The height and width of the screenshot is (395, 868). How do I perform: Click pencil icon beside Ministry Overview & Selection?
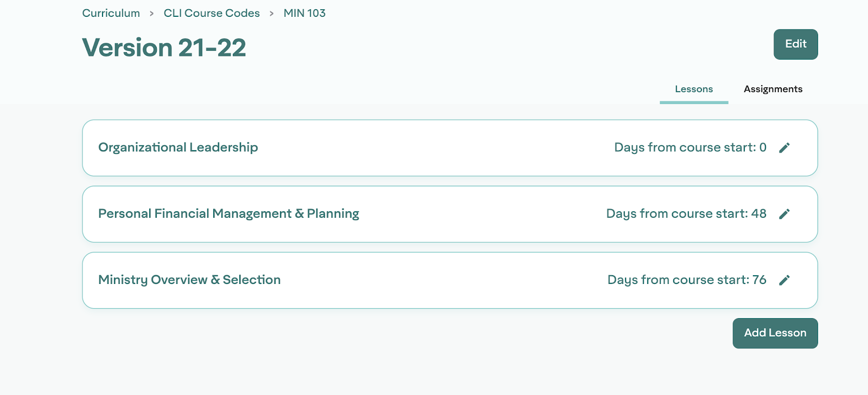pos(784,280)
